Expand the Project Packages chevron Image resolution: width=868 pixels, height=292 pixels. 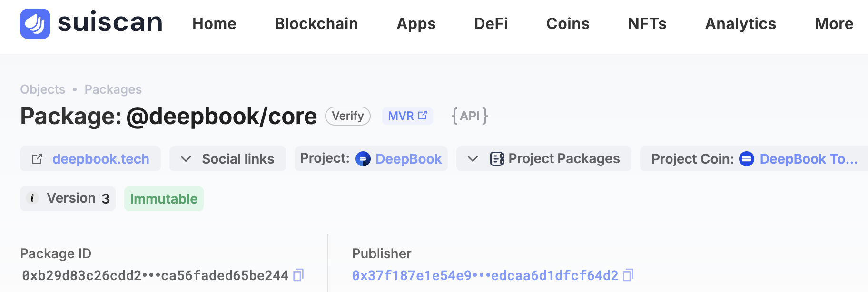coord(473,159)
